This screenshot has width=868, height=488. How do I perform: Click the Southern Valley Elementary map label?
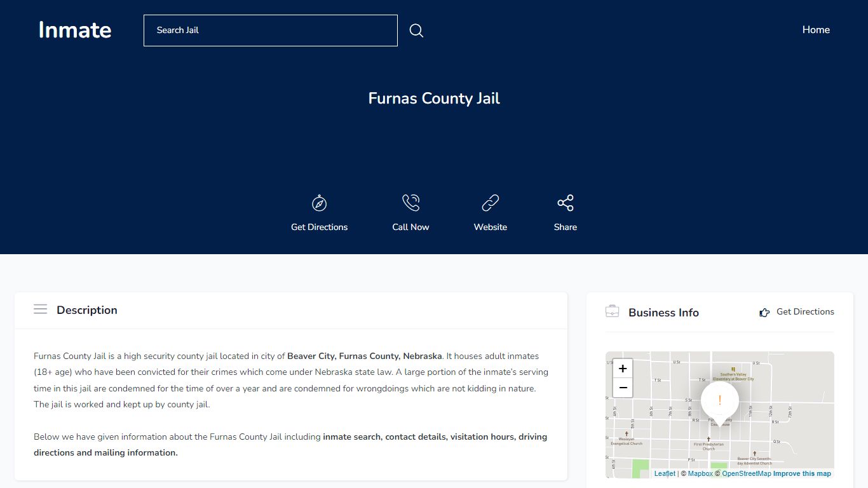(733, 377)
